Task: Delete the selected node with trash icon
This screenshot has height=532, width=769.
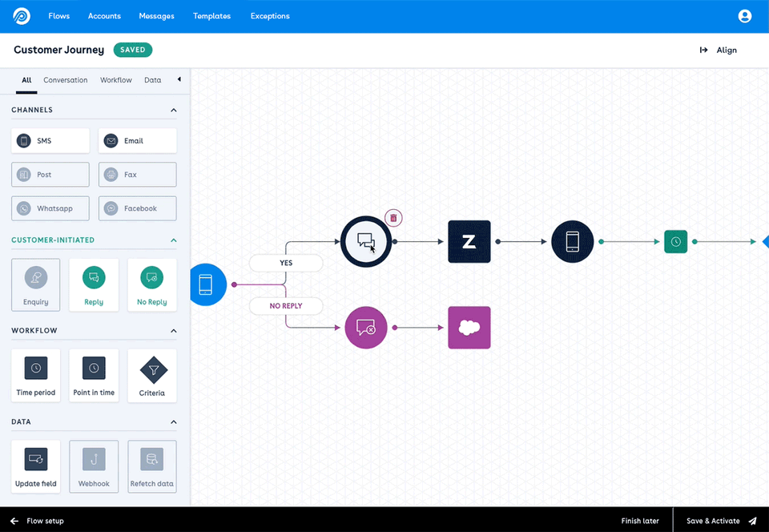Action: (x=393, y=218)
